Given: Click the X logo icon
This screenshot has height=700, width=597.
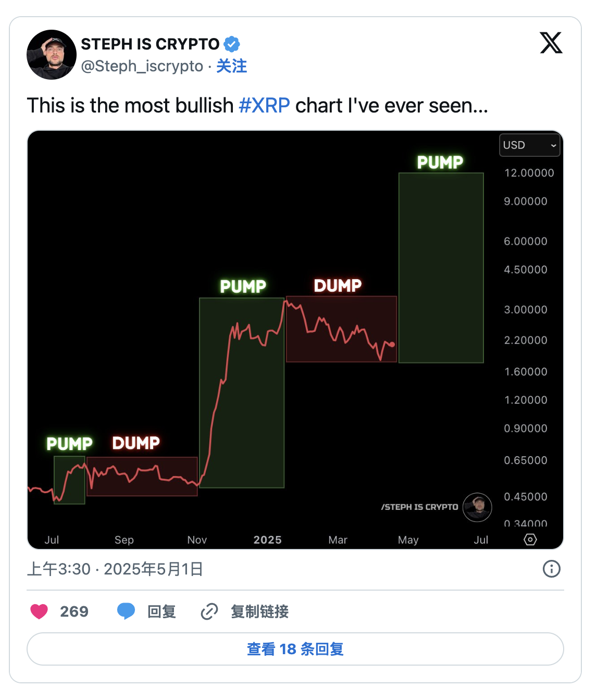Looking at the screenshot, I should 551,43.
